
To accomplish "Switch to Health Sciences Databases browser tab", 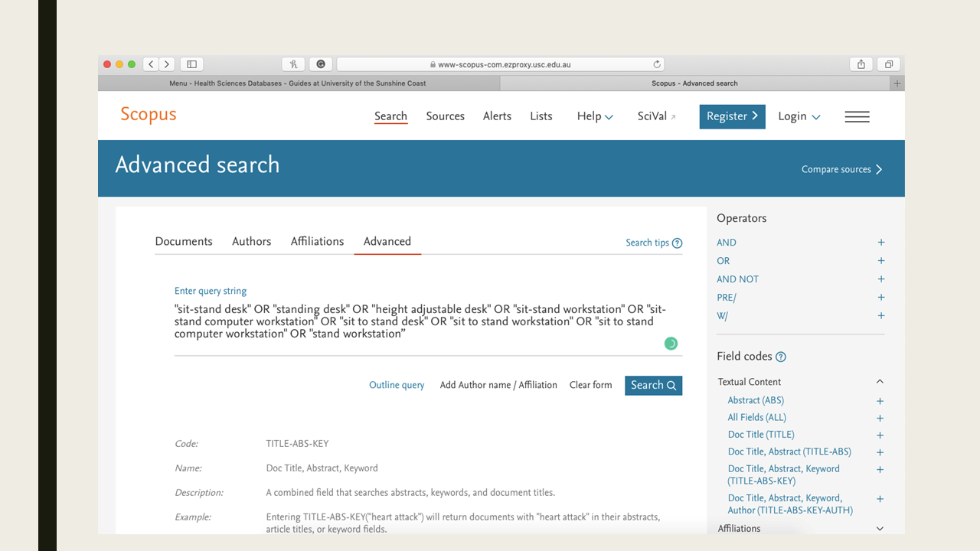I will point(299,83).
